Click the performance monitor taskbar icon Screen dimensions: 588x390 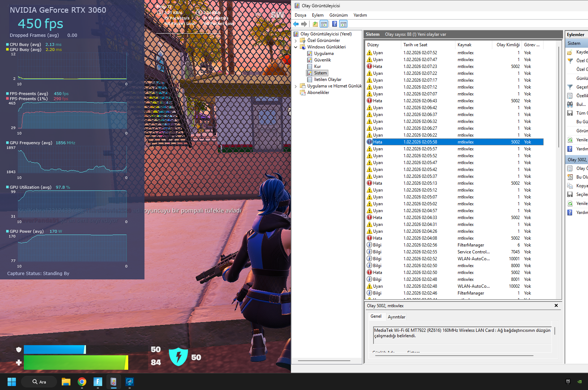(x=129, y=382)
